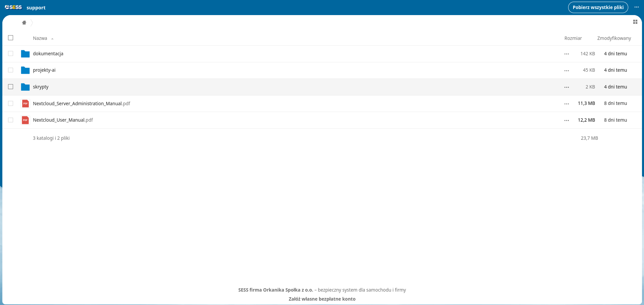Show more actions for Nextcloud_Server_Administration_Manual.pdf
Image resolution: width=644 pixels, height=305 pixels.
click(x=566, y=104)
